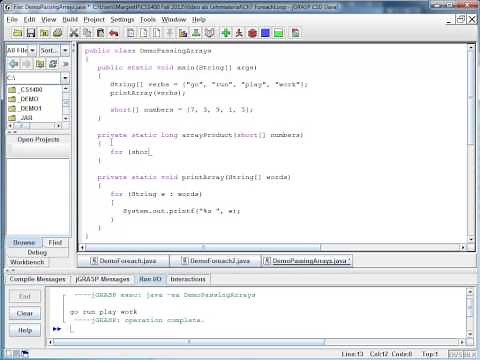Click the Print icon in the toolbar
This screenshot has width=480, height=360.
pos(58,33)
